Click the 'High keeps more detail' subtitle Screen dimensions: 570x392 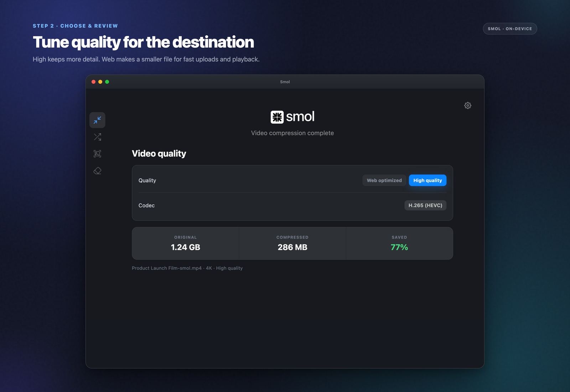(x=146, y=59)
